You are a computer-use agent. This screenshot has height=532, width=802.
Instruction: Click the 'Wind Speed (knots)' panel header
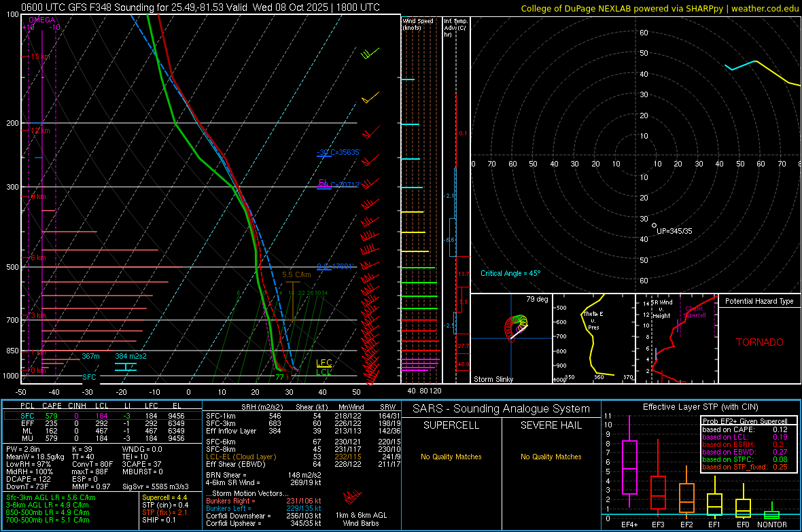pos(418,24)
